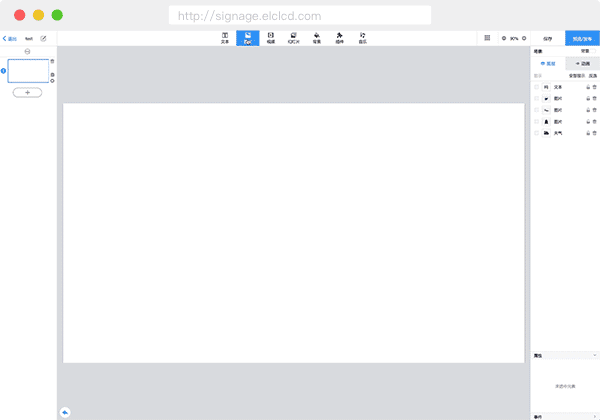Viewport: 600px width, 420px height.
Task: Click the blue undo arrow icon
Action: click(65, 412)
